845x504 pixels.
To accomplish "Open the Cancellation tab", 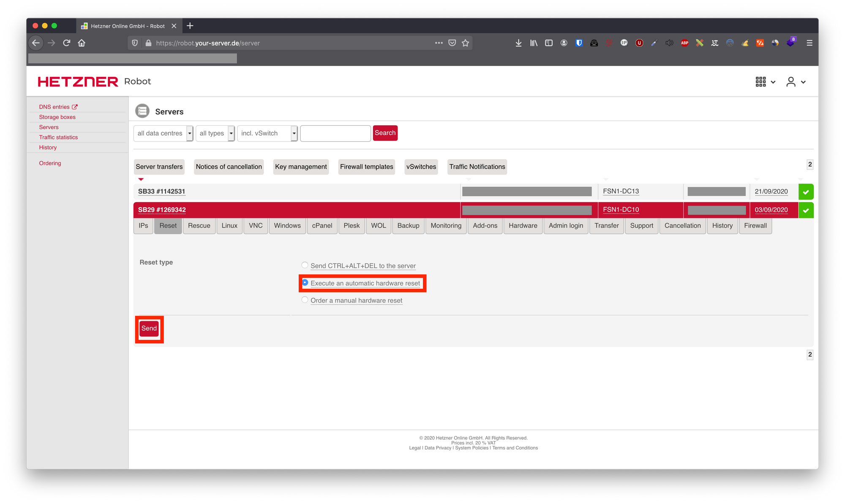I will coord(682,226).
